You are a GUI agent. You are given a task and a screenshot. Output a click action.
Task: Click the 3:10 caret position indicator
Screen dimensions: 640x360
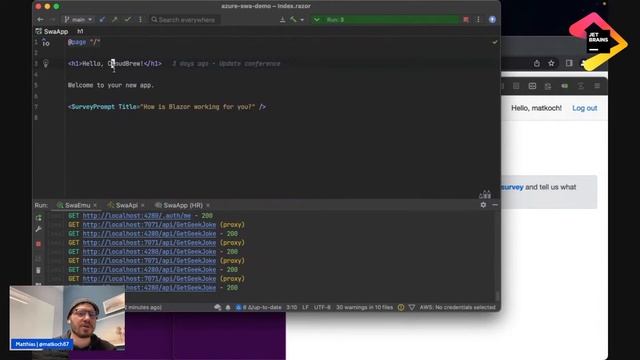(291, 307)
